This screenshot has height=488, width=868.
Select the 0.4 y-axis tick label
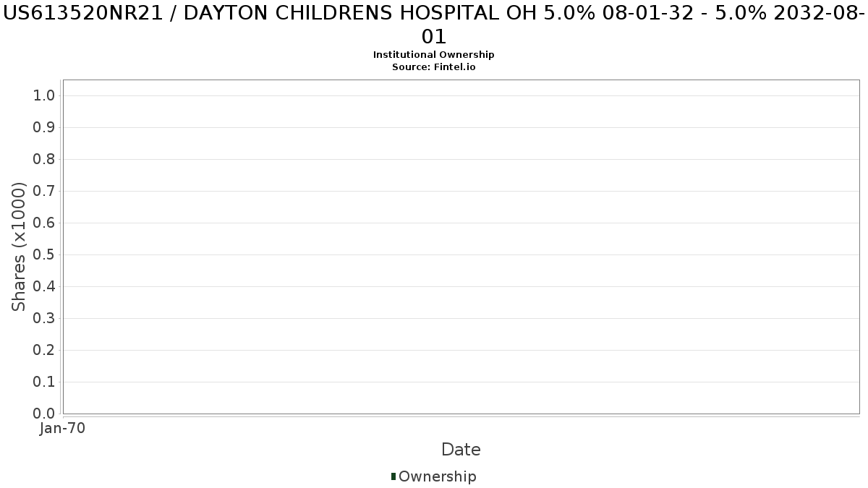pyautogui.click(x=45, y=287)
